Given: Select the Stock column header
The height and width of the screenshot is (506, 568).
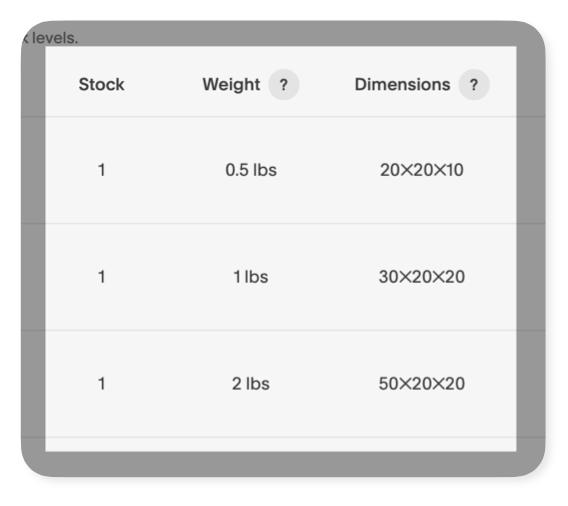Looking at the screenshot, I should click(101, 84).
